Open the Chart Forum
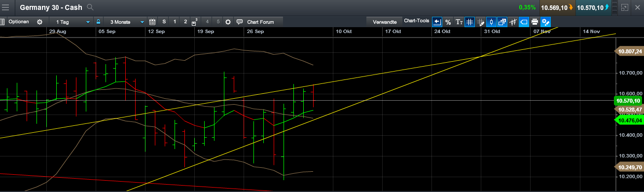This screenshot has height=192, width=644. click(258, 22)
